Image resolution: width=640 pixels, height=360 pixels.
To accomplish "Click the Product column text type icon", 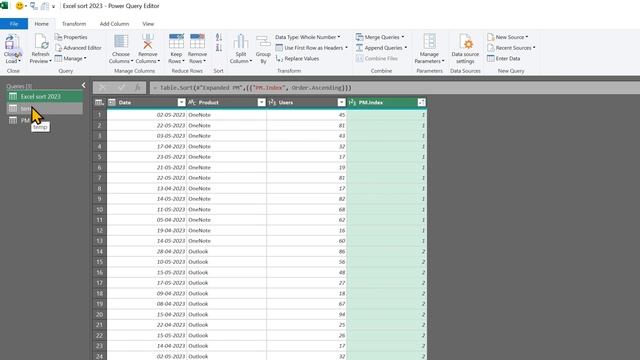I will coord(192,102).
